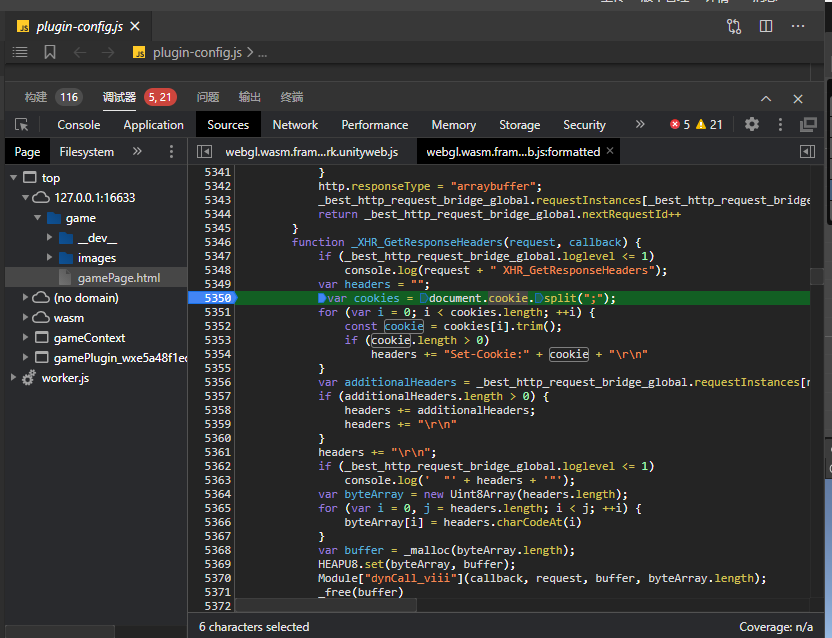Show more DevTools tabs with the chevron
The width and height of the screenshot is (832, 638).
click(x=640, y=124)
